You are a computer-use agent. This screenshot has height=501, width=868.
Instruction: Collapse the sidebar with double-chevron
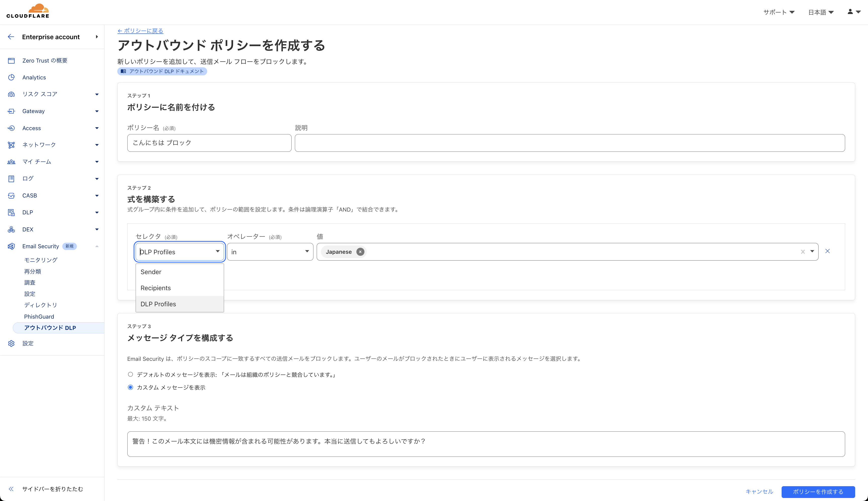(x=11, y=489)
